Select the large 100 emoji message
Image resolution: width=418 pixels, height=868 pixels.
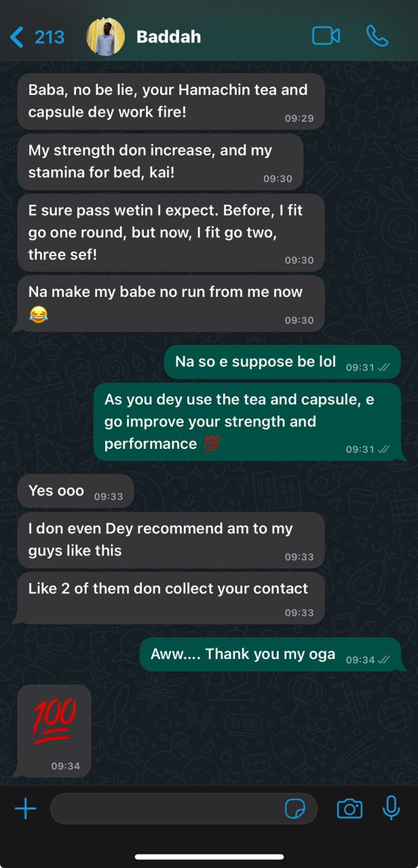[x=54, y=731]
